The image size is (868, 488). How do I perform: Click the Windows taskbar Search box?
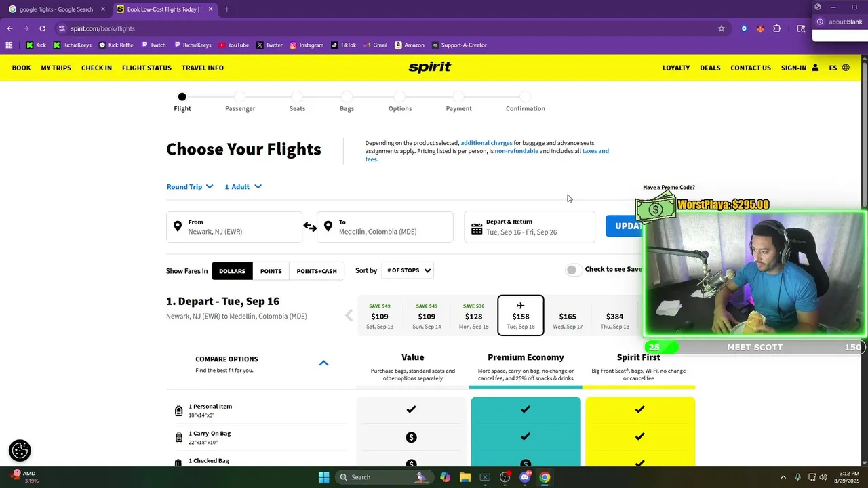click(385, 477)
